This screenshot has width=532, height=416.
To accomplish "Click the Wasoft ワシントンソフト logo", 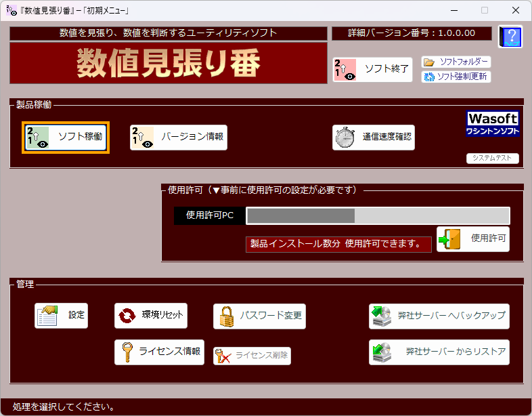I will coord(493,123).
